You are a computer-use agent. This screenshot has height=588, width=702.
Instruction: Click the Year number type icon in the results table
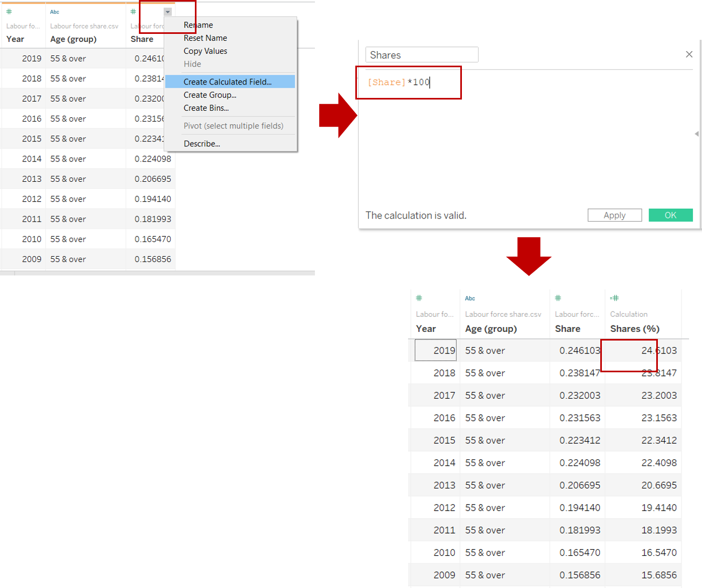click(419, 298)
